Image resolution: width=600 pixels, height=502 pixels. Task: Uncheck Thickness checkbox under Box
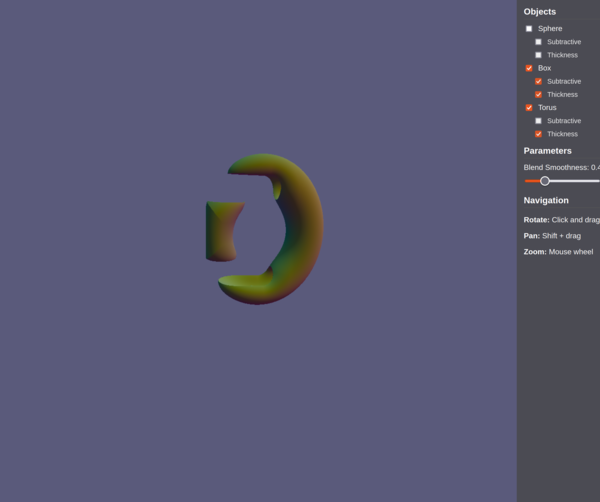click(x=538, y=94)
